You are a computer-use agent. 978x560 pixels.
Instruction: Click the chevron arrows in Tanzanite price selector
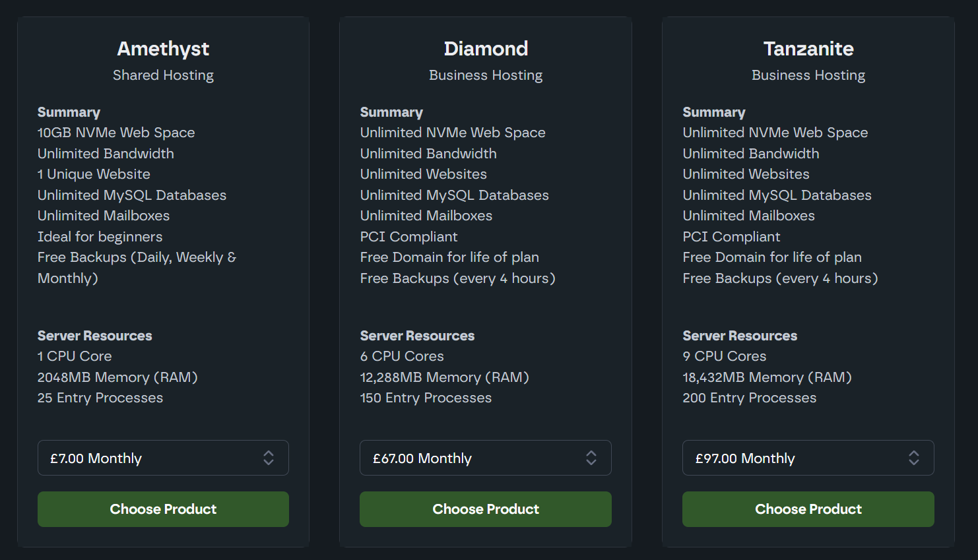coord(914,458)
